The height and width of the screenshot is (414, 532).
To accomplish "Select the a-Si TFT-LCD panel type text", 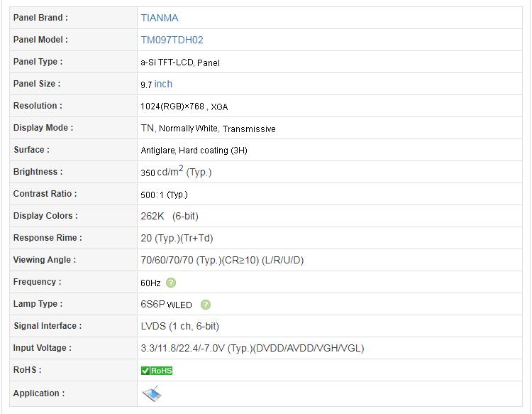I will (167, 62).
